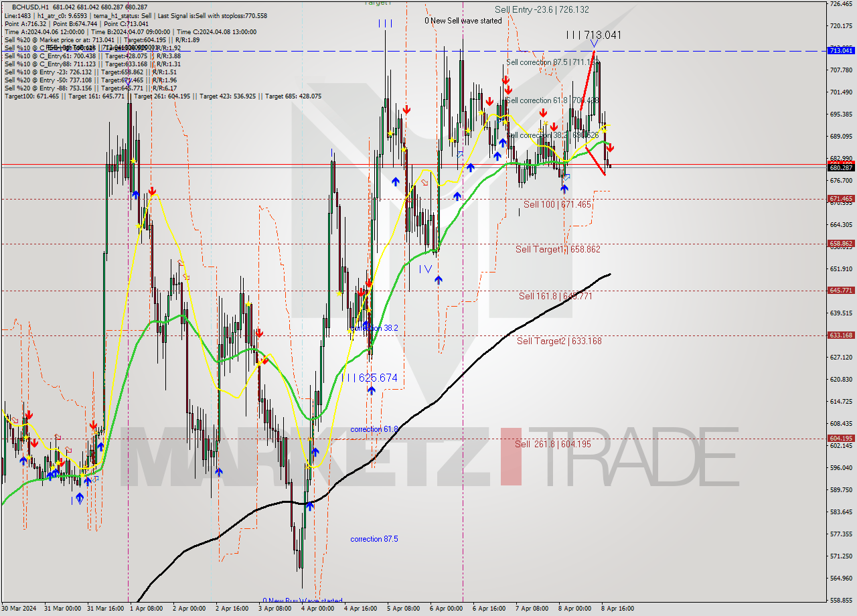Click 'Sell %10 @ C_Entry88: 711.123' line
Screen dimensions: 857x616
(92, 64)
